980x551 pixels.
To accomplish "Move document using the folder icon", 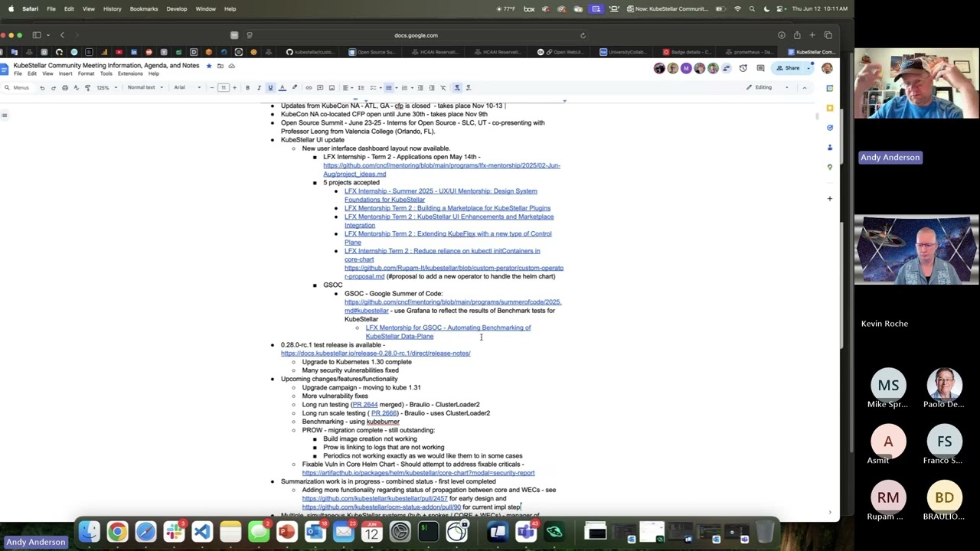I will [x=220, y=66].
